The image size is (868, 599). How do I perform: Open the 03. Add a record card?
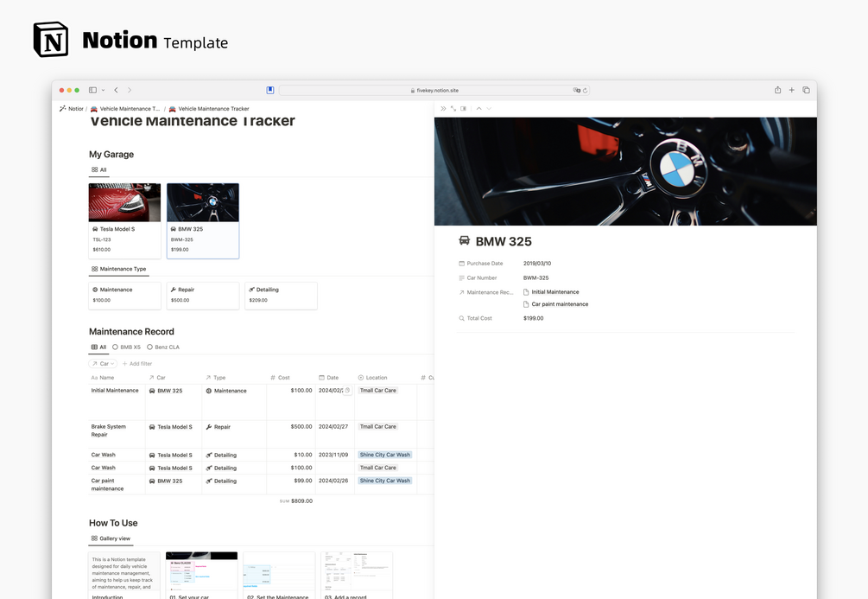[x=357, y=575]
